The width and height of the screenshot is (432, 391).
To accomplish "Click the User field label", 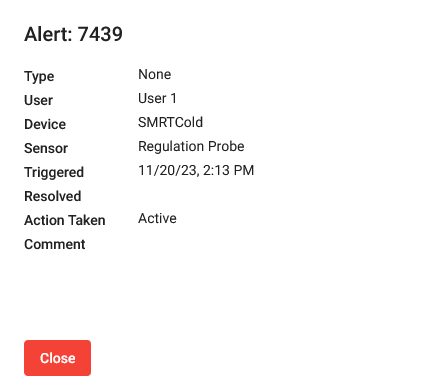I will [38, 100].
